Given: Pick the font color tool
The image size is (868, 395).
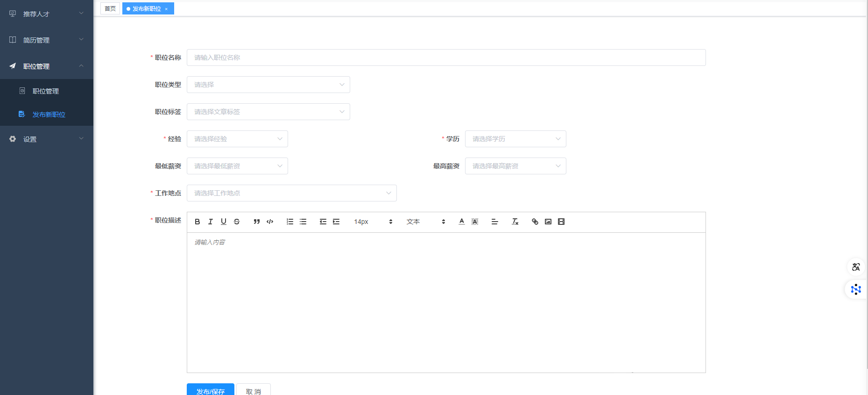Looking at the screenshot, I should [462, 222].
